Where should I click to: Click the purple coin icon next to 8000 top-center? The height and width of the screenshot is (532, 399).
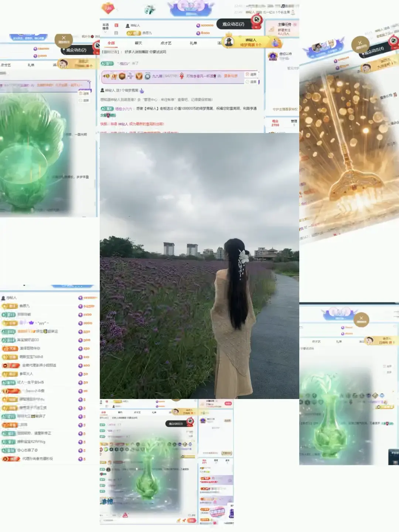[x=198, y=33]
